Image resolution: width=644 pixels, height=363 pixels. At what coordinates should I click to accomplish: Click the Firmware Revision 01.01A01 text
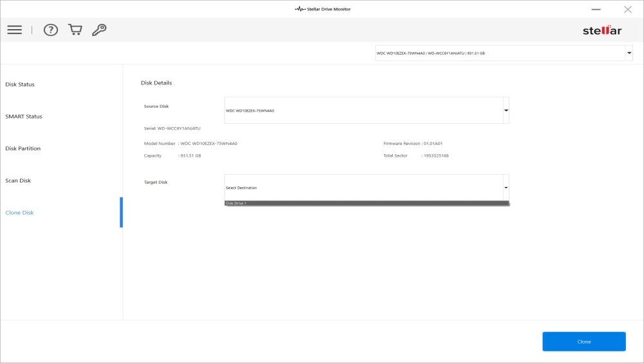coord(413,144)
